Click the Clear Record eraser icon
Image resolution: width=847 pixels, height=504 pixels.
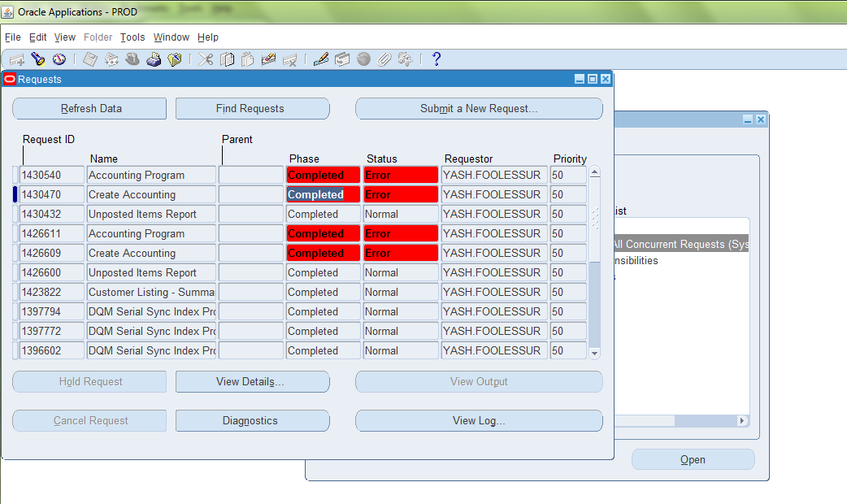coord(269,59)
